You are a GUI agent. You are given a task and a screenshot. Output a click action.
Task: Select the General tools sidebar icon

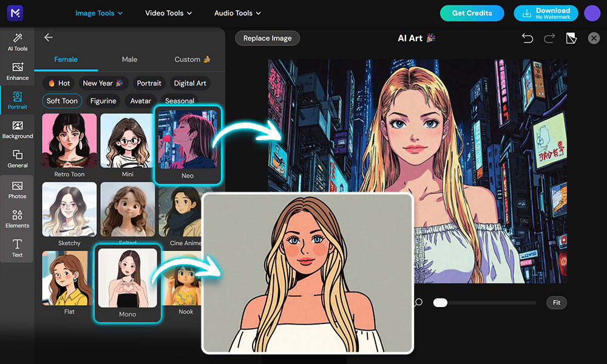pyautogui.click(x=17, y=159)
